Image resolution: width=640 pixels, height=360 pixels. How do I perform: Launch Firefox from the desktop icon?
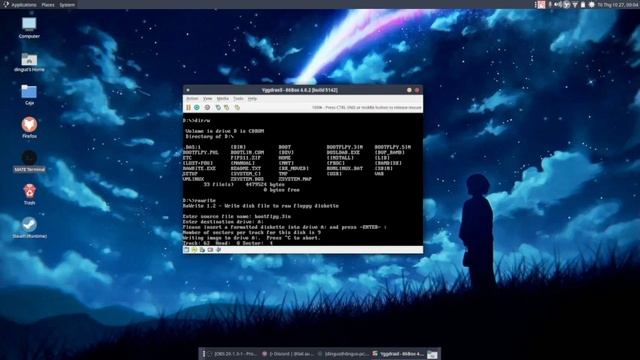29,128
